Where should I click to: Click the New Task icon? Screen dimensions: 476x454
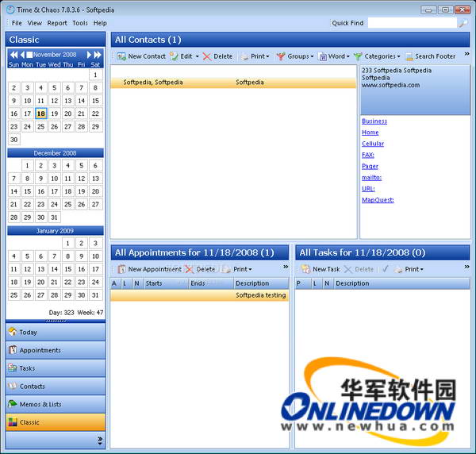coord(305,269)
